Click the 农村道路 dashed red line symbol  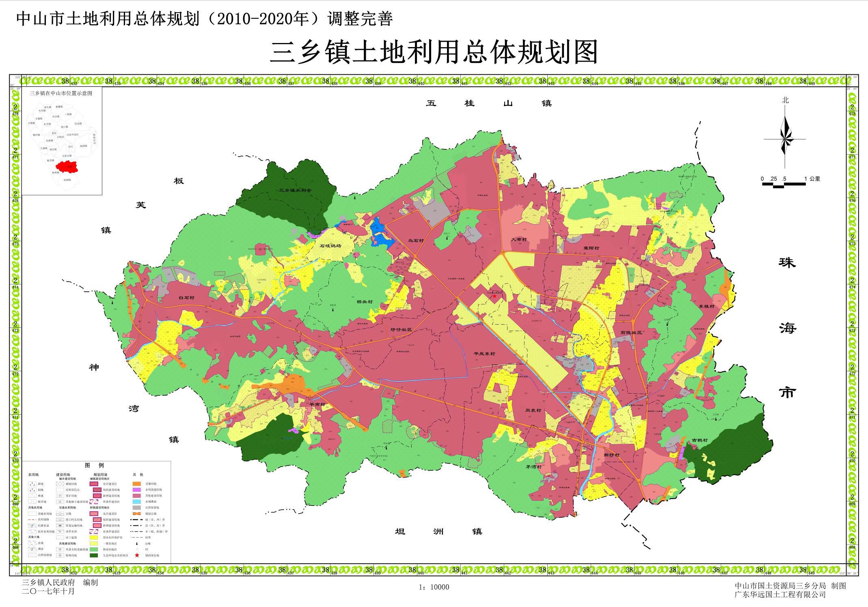(32, 519)
